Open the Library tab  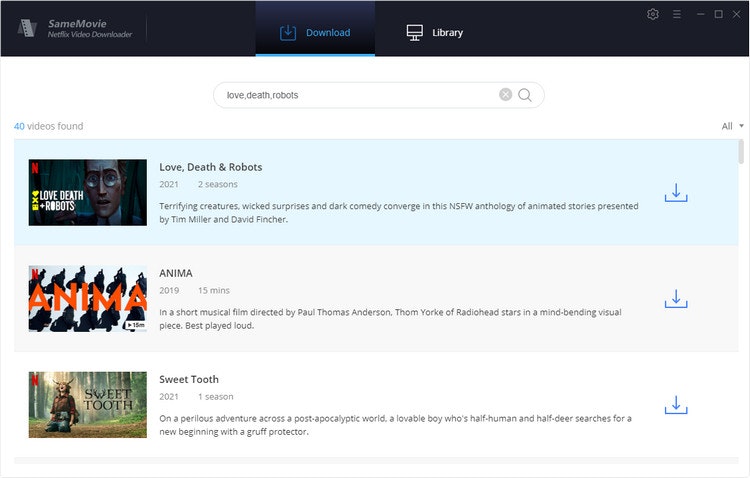coord(435,33)
